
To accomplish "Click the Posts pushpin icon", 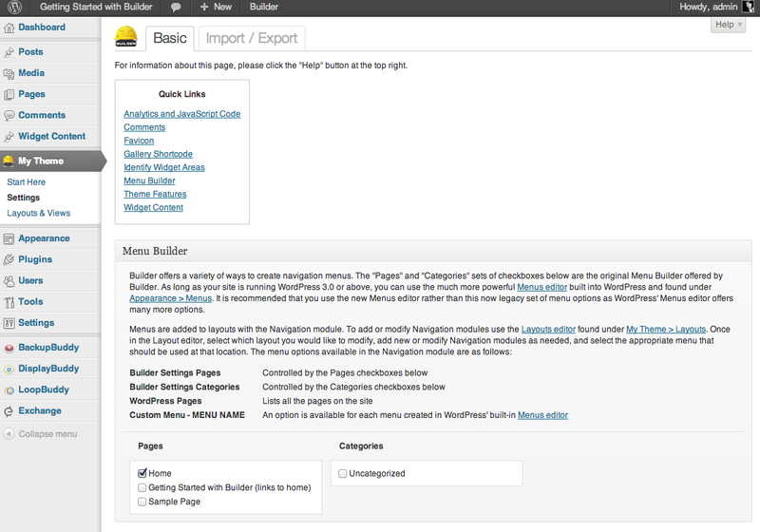I will [9, 52].
